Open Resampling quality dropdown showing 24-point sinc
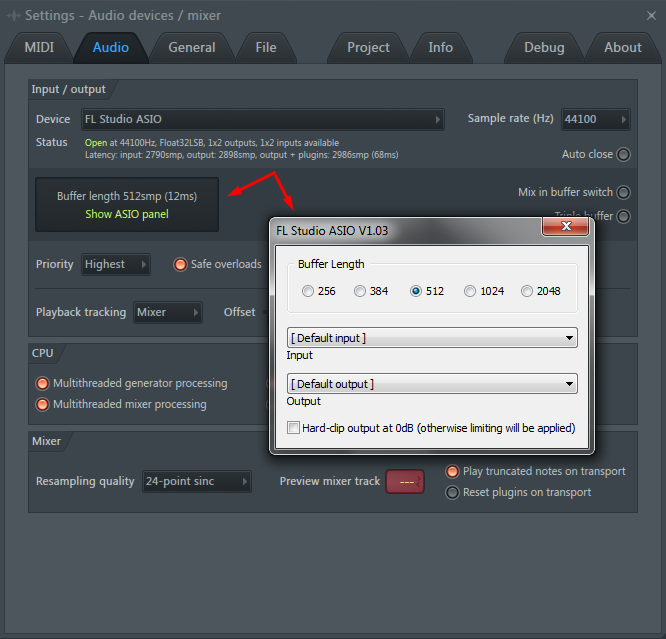 coord(197,481)
